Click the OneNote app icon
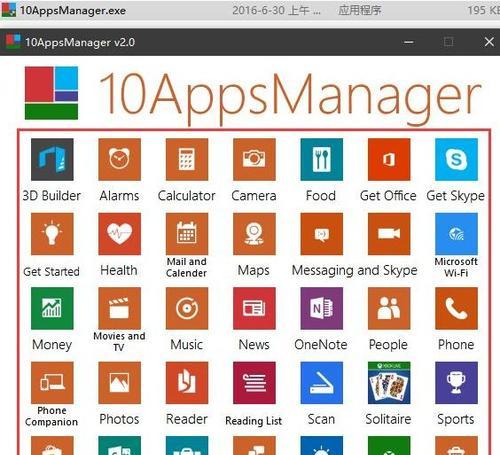The height and width of the screenshot is (455, 500). coord(321,308)
